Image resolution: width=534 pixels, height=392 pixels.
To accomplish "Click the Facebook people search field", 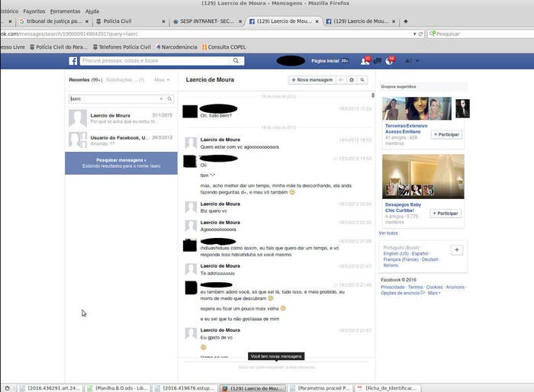I will click(x=156, y=60).
